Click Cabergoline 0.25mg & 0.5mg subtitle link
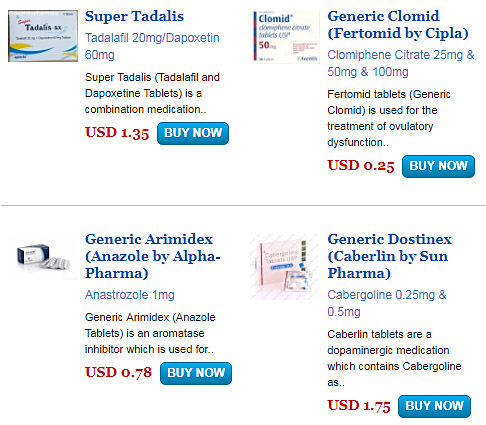 (387, 303)
